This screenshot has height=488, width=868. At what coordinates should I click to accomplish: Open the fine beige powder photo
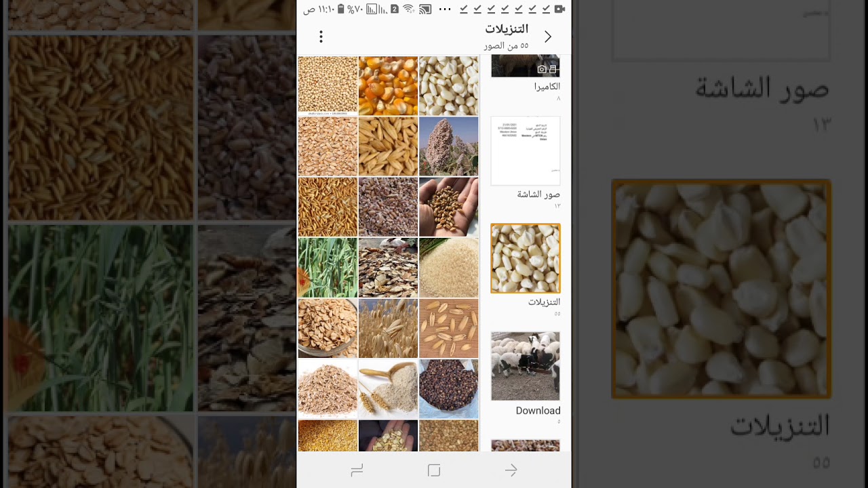click(449, 267)
